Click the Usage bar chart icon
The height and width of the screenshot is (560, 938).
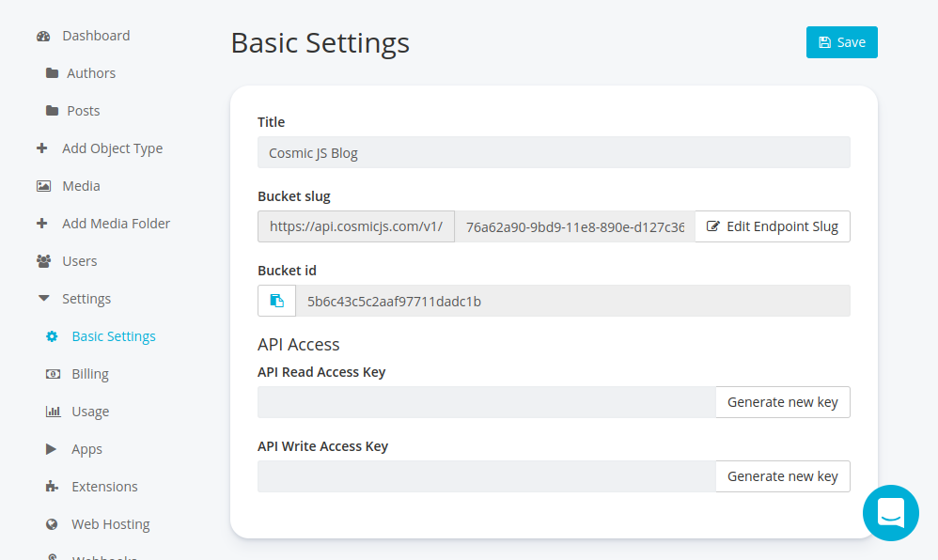(53, 412)
